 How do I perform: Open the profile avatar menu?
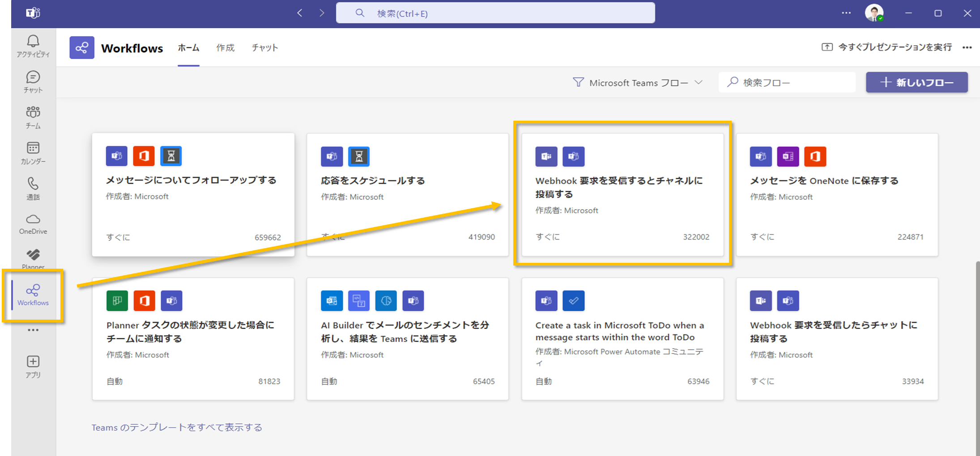(874, 13)
